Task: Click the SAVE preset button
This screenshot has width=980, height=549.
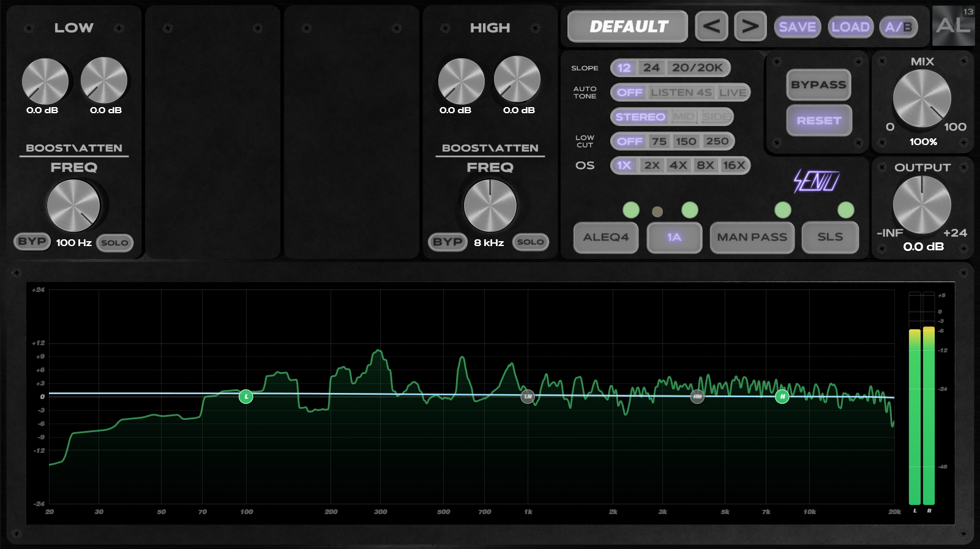Action: (x=797, y=27)
